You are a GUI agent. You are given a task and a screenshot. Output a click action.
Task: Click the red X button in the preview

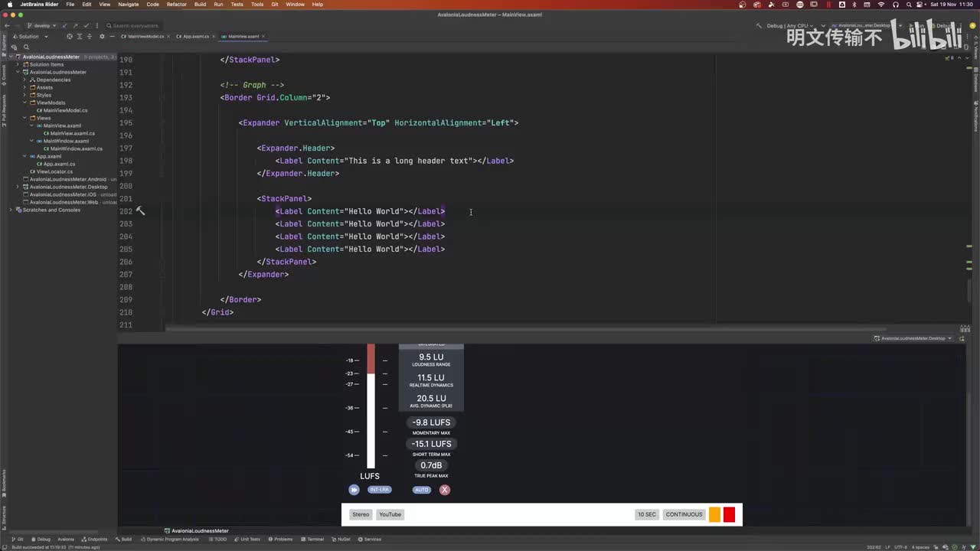tap(445, 490)
